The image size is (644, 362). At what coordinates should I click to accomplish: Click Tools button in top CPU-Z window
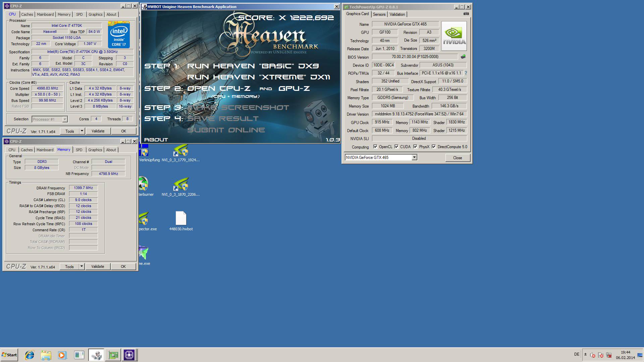tap(70, 131)
